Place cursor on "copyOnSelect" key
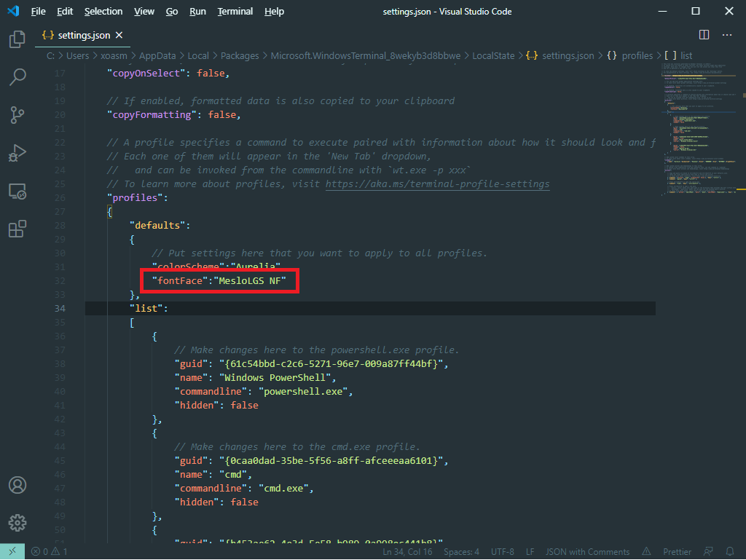The width and height of the screenshot is (746, 560). coord(146,74)
